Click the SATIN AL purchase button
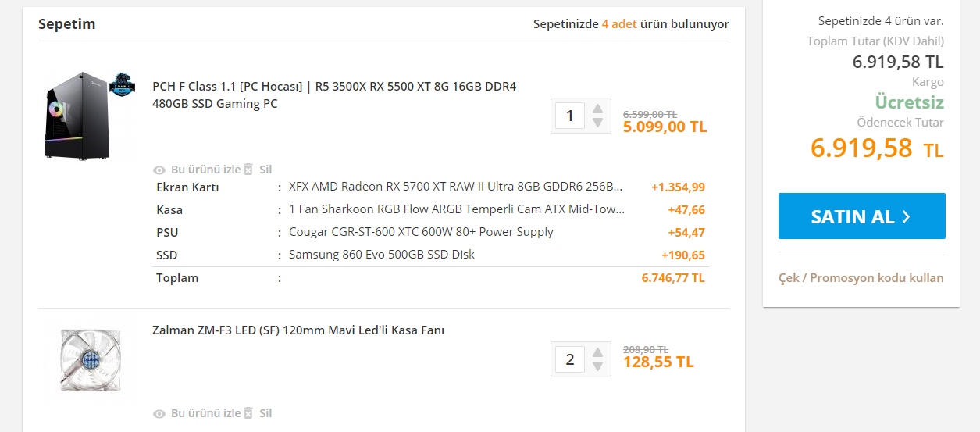This screenshot has height=432, width=980. (862, 216)
